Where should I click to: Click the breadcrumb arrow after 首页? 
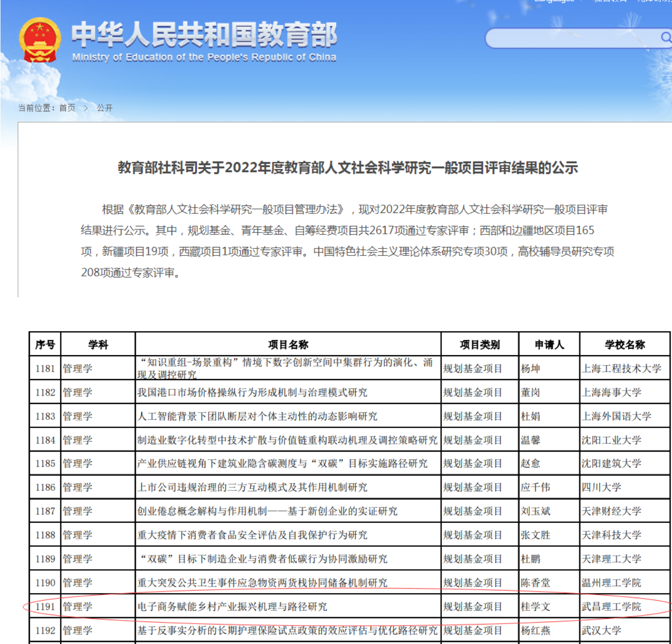(86, 108)
